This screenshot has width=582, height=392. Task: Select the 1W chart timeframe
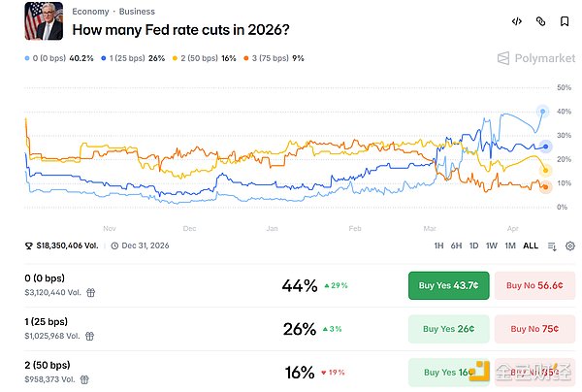pos(492,246)
